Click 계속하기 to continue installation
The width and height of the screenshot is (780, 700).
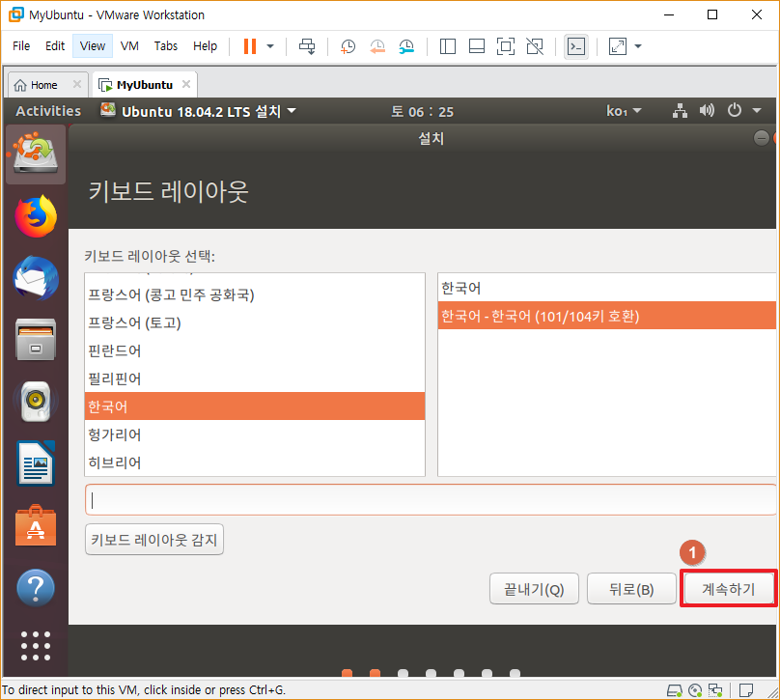(729, 589)
